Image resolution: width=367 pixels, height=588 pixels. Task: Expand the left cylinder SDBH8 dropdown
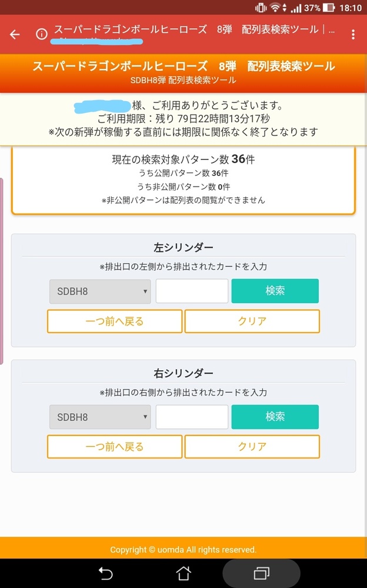(100, 291)
